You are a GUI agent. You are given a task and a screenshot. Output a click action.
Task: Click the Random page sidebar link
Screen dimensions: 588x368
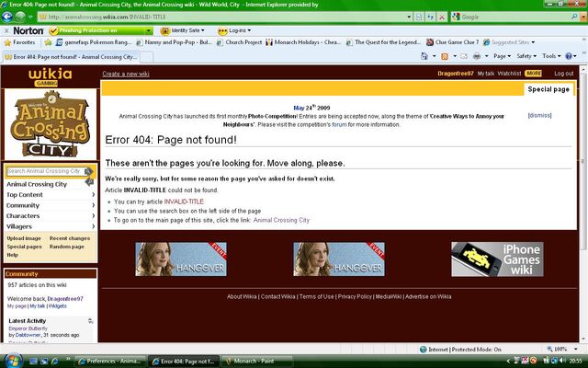pos(67,247)
